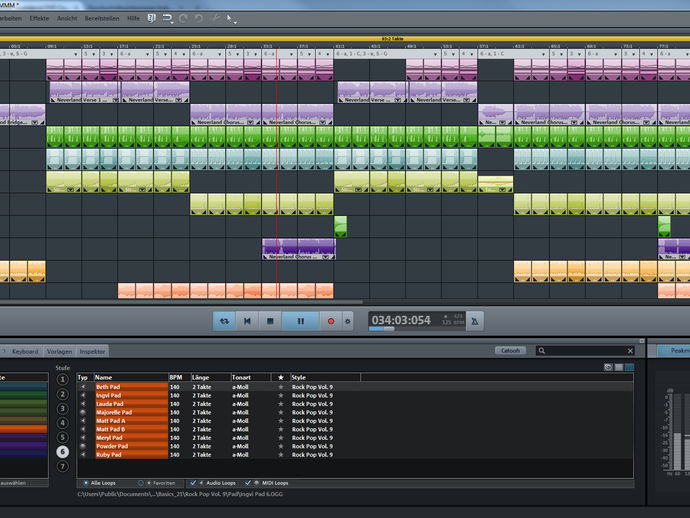Open the Effekte menu
This screenshot has width=690, height=518.
click(39, 18)
